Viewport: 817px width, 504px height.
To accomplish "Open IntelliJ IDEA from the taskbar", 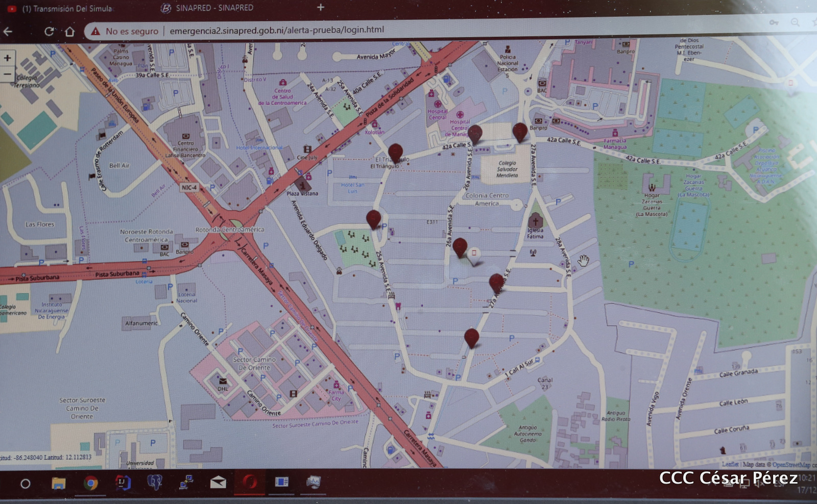I will point(123,483).
